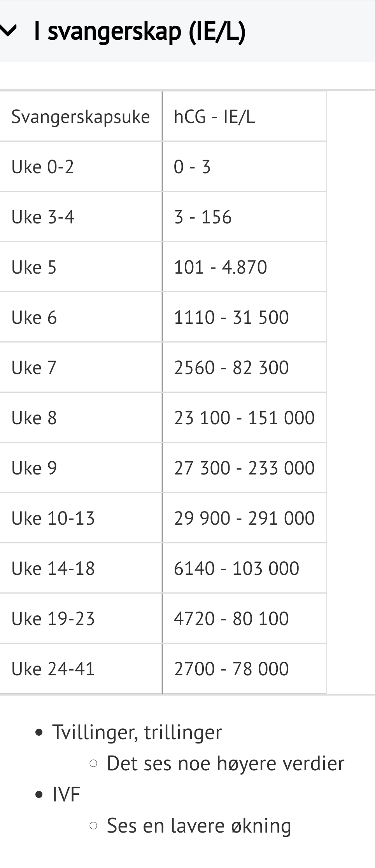Click the Uke 9 row label
Screen dimensions: 375x868
coord(34,468)
